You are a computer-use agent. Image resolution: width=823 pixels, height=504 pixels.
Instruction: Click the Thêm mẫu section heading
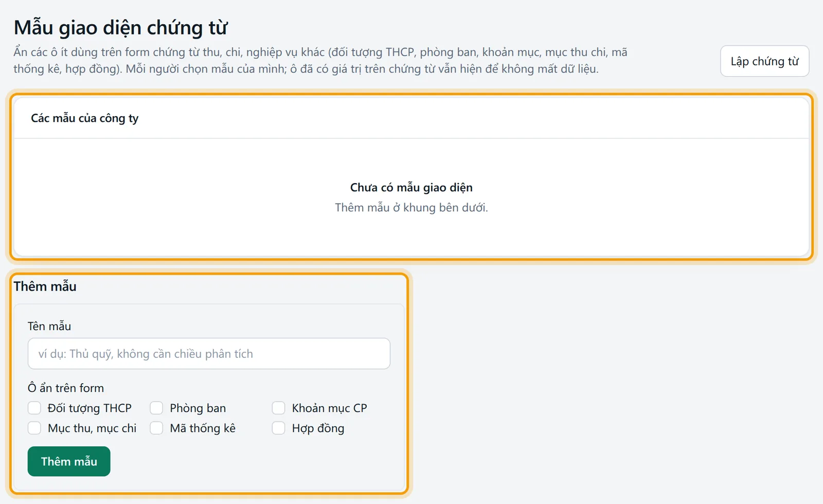pos(45,286)
